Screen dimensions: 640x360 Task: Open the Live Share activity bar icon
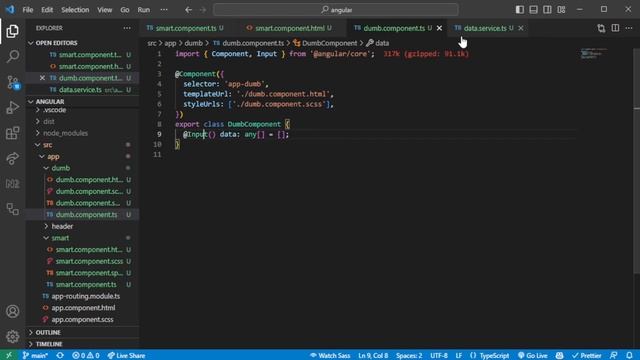[12, 158]
